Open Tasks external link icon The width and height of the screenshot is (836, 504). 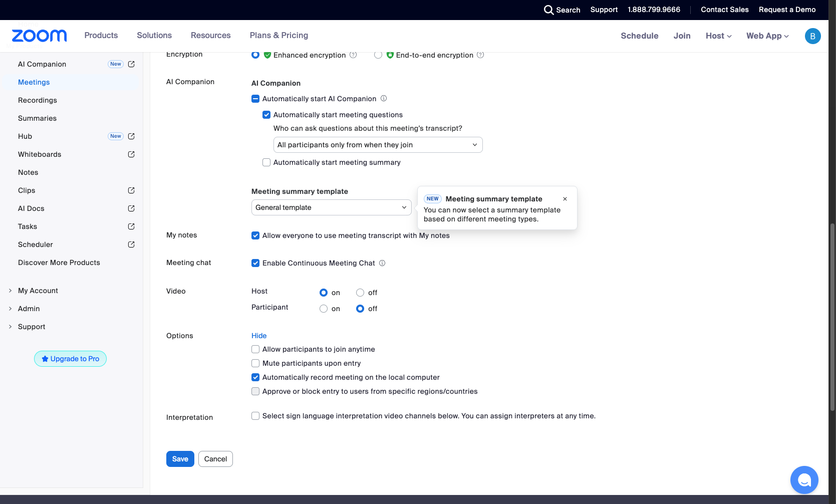[x=131, y=226]
